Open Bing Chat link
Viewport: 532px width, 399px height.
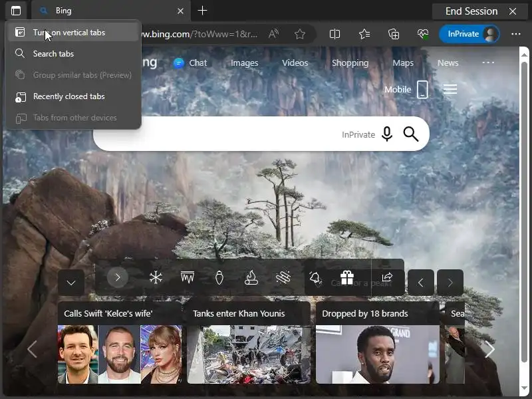pyautogui.click(x=190, y=63)
